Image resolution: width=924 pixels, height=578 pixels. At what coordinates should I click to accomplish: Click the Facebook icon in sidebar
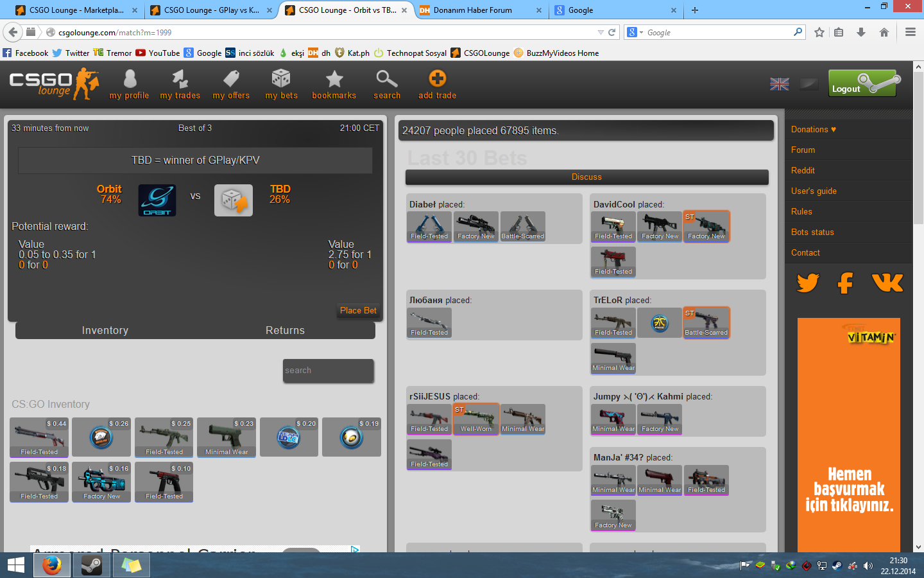[x=846, y=283]
